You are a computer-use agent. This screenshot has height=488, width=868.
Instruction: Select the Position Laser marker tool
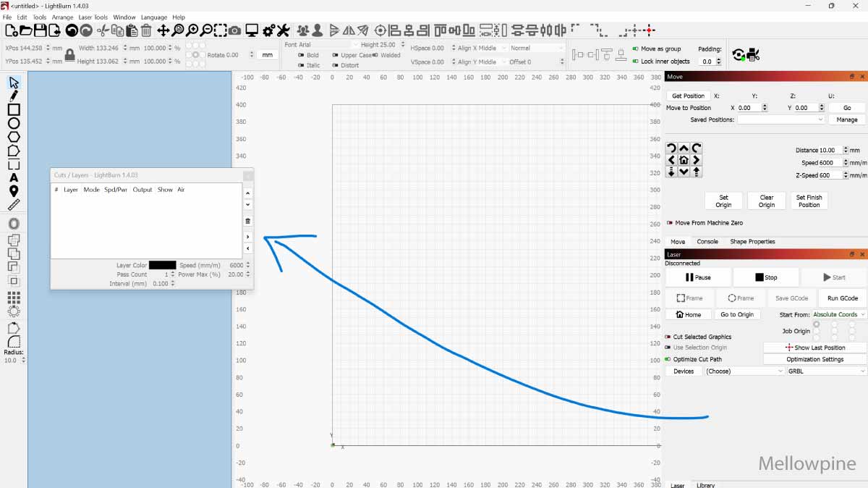(x=14, y=191)
